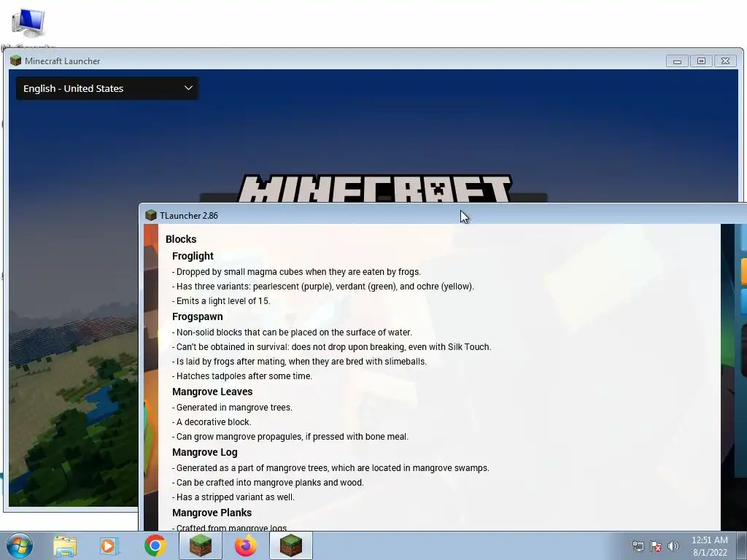Minimize the Minecraft Launcher window
The image size is (747, 560).
pos(677,61)
